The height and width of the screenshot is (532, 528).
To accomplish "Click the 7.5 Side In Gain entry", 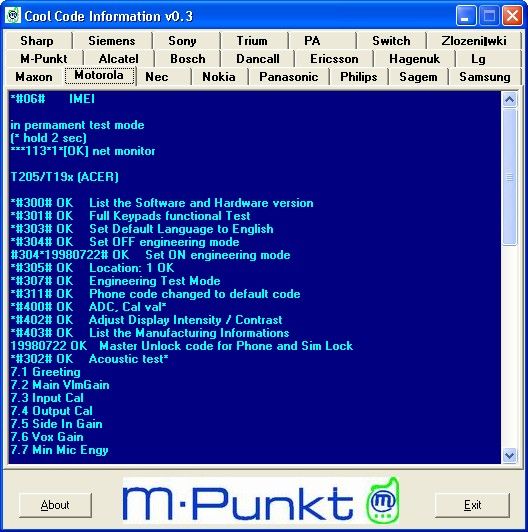I will pos(56,424).
